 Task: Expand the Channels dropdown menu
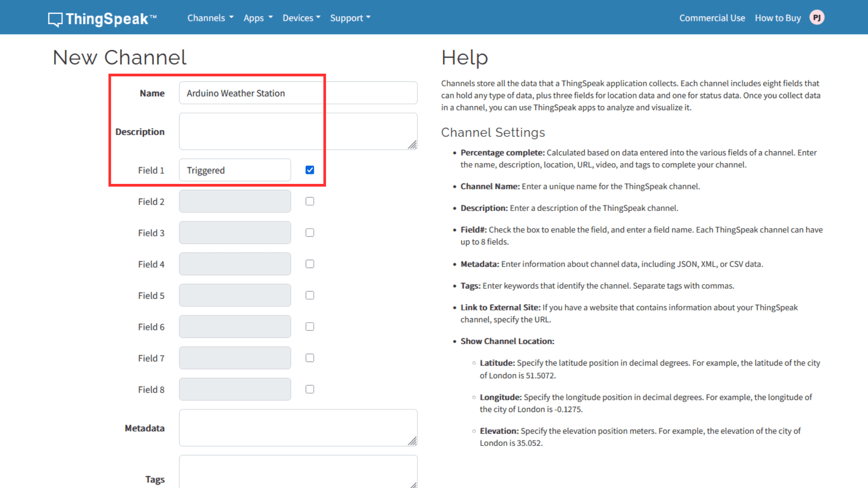pyautogui.click(x=210, y=18)
